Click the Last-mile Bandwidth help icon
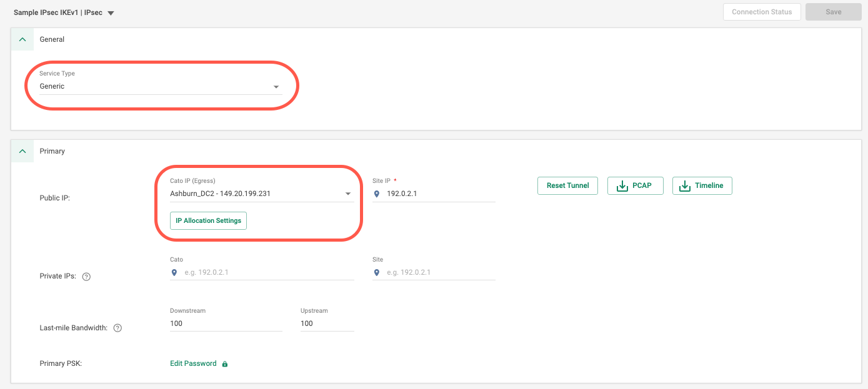 (117, 328)
